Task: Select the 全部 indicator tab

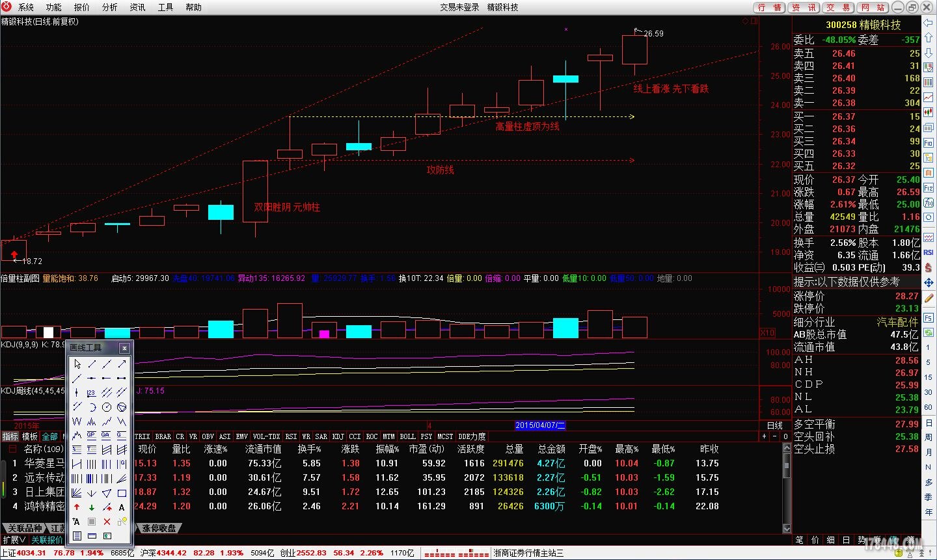Action: point(50,436)
